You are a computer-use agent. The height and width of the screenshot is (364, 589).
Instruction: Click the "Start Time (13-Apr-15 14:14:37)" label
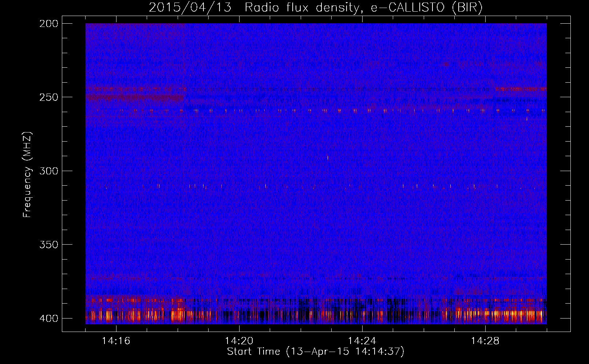[x=316, y=352]
